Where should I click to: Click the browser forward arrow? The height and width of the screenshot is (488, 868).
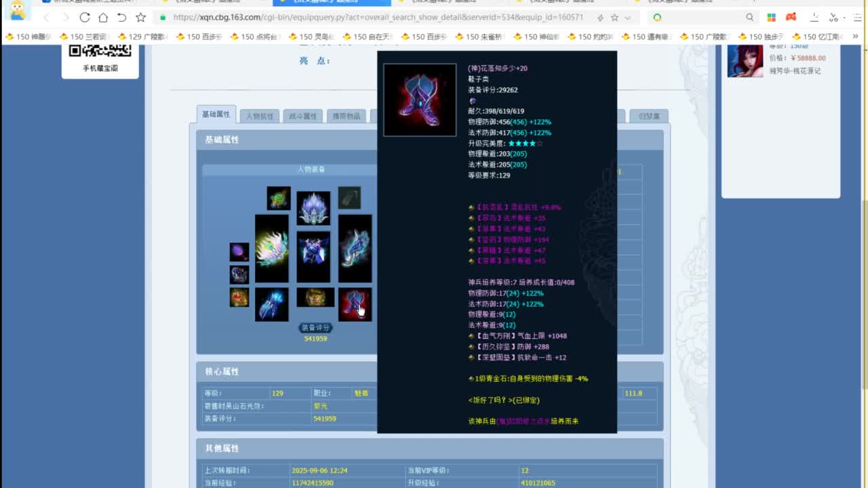[65, 17]
